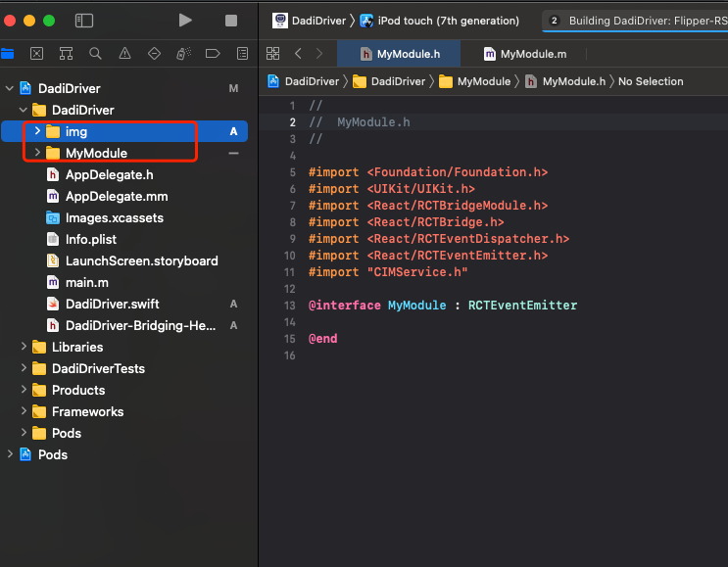Open the Source Control navigator
The height and width of the screenshot is (567, 728).
(x=36, y=54)
